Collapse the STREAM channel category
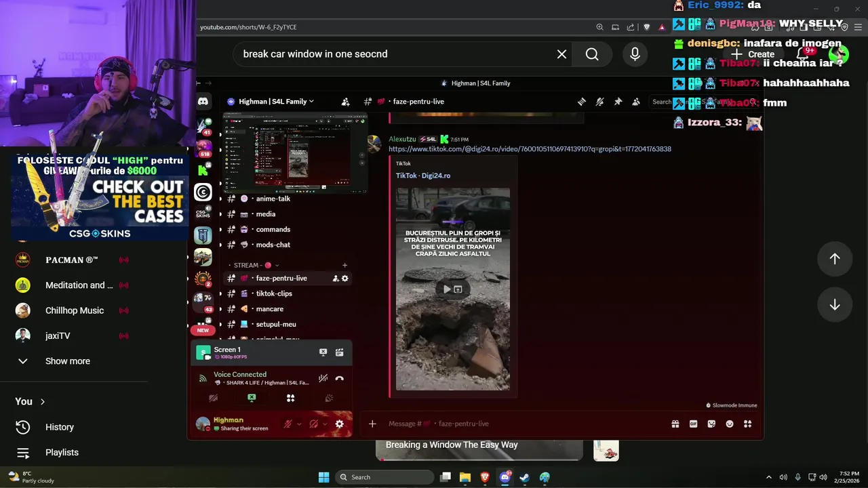 pos(252,265)
